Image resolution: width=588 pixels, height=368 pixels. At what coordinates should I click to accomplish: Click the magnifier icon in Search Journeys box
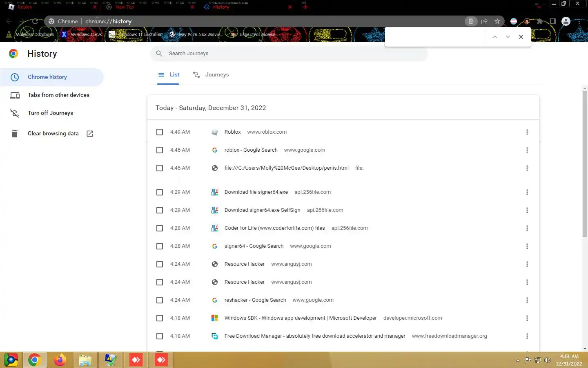(x=159, y=54)
